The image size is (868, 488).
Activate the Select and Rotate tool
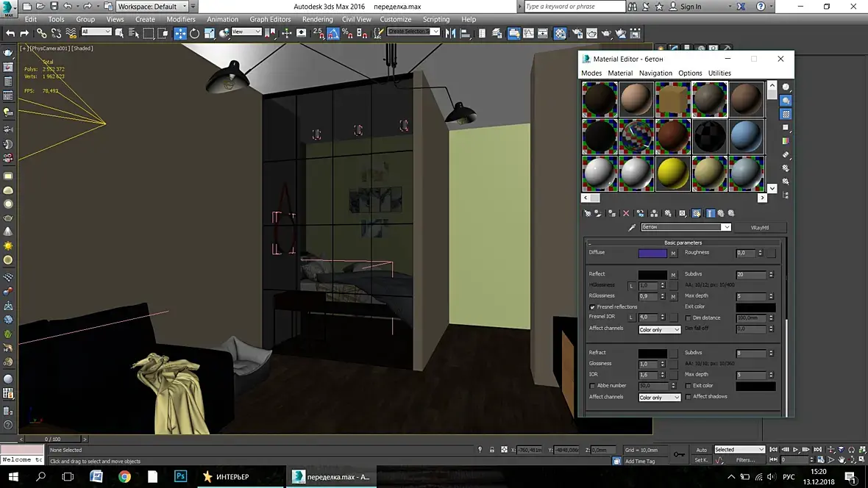pyautogui.click(x=194, y=33)
